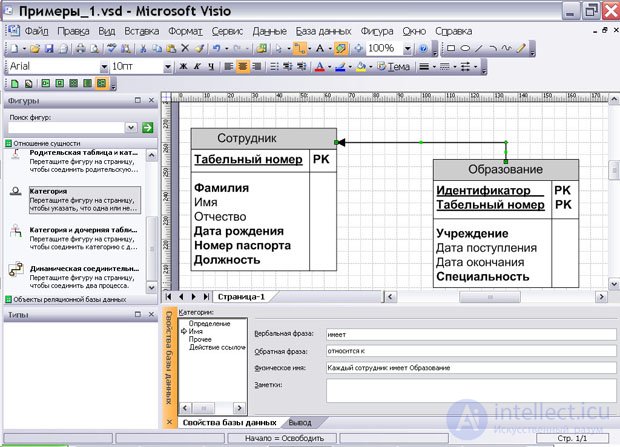620x447 pixels.
Task: Paste with the clipboard icon
Action: click(x=171, y=49)
